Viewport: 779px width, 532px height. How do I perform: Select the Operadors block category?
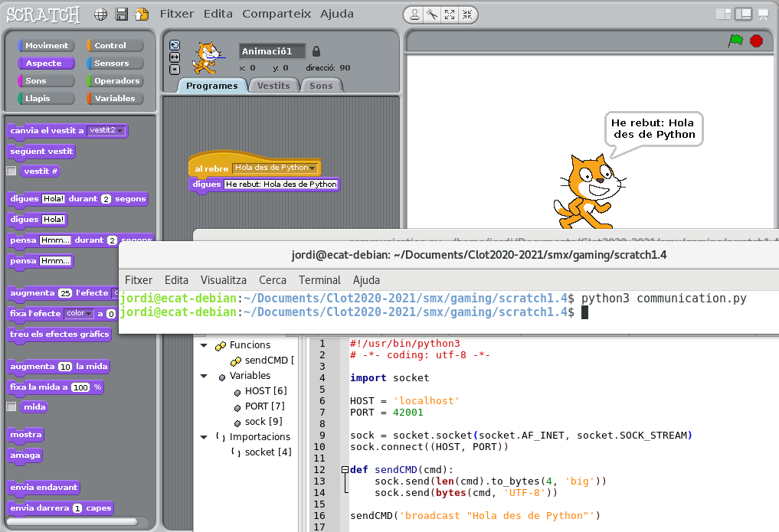click(115, 81)
